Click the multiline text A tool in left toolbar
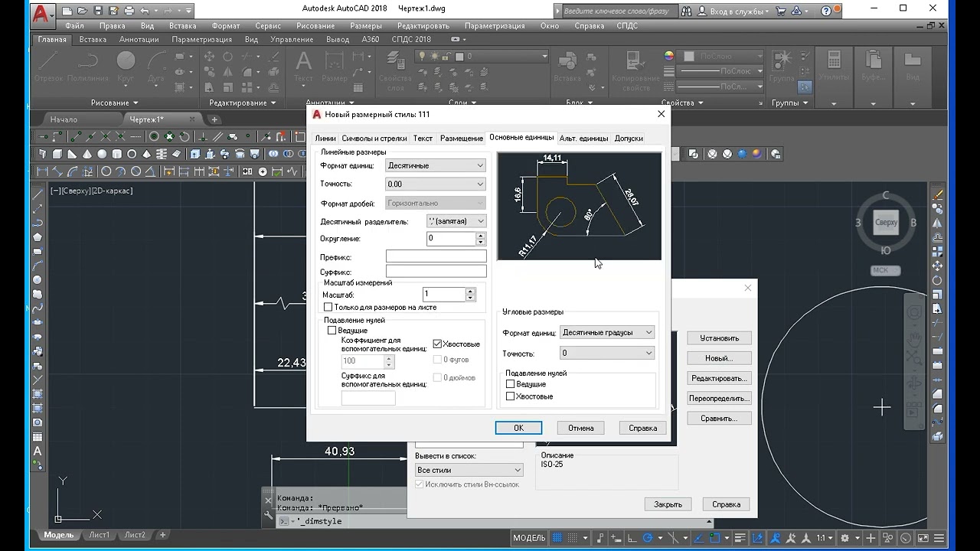980x551 pixels. coord(38,452)
